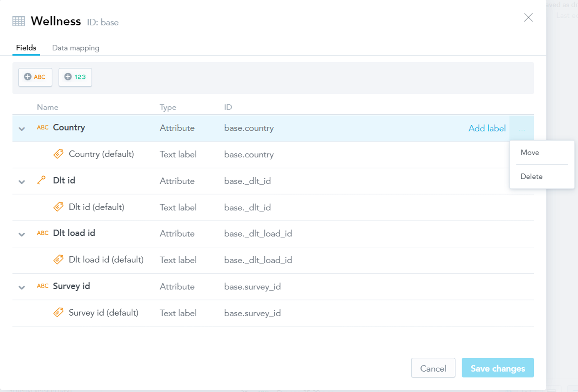Click base._dlt_id ID in Dlt id attribute row
The height and width of the screenshot is (392, 578).
click(247, 181)
